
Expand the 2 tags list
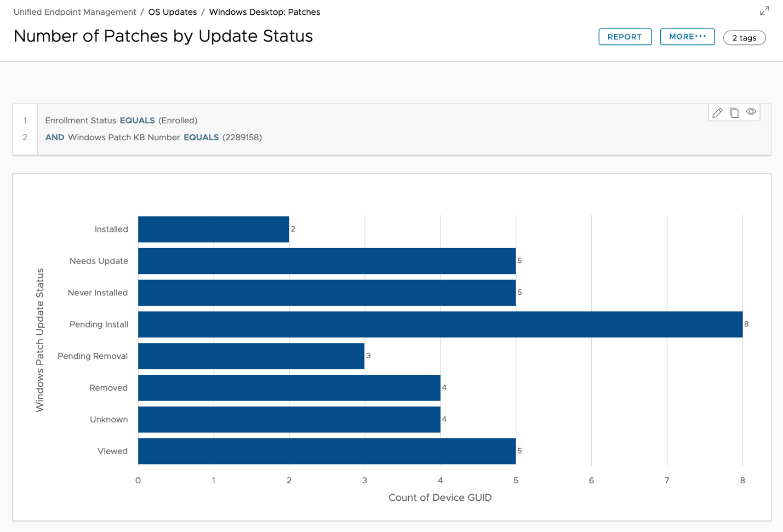pos(744,38)
